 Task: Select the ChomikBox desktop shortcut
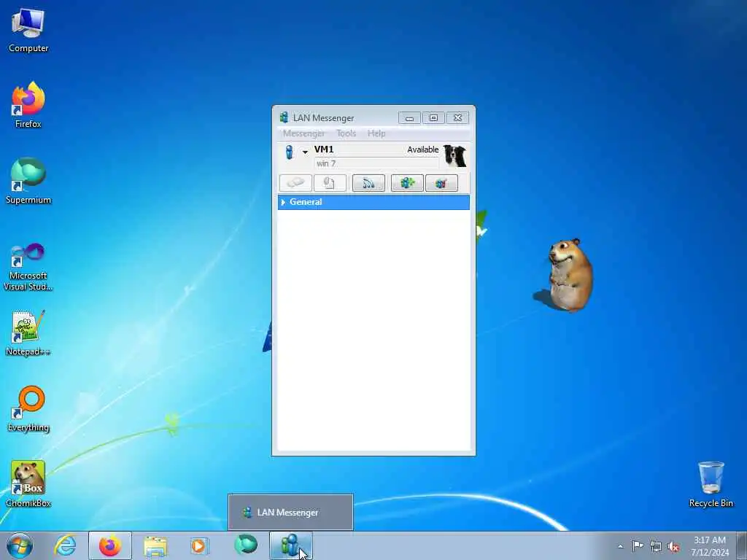click(x=28, y=484)
